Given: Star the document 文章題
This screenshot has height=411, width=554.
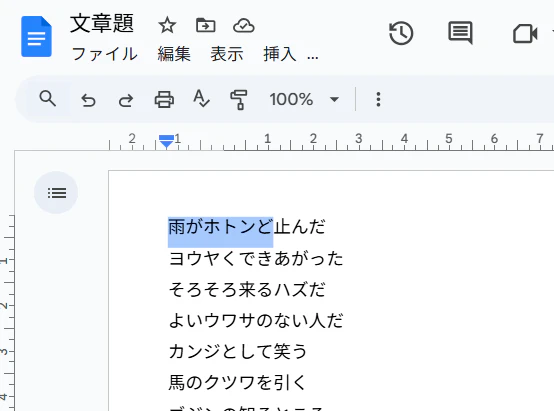Looking at the screenshot, I should [167, 25].
